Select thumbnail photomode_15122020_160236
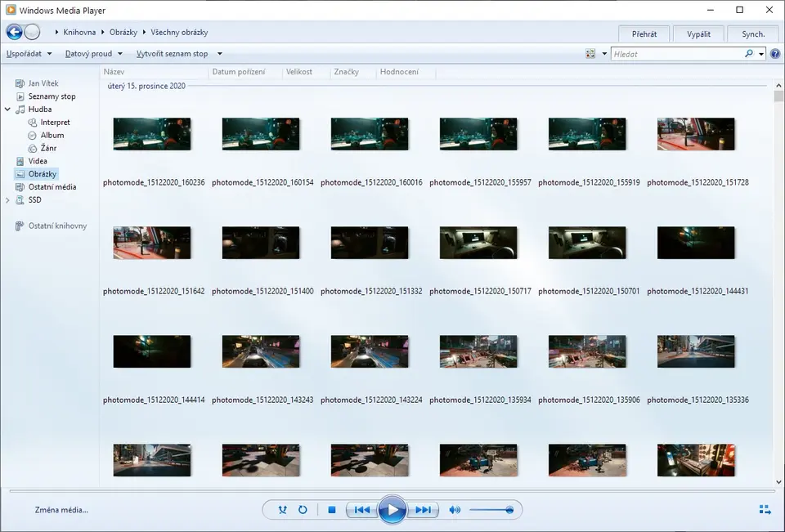Image resolution: width=785 pixels, height=532 pixels. pos(152,134)
